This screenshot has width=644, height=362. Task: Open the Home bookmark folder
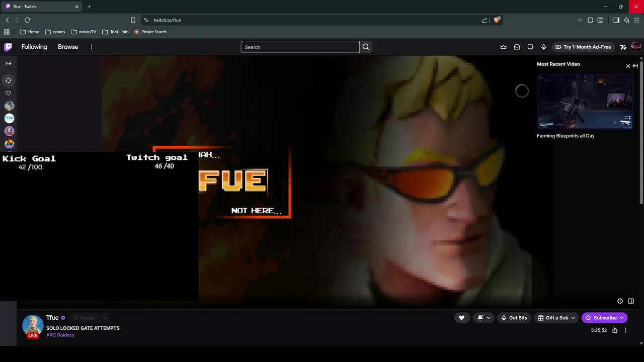[29, 32]
